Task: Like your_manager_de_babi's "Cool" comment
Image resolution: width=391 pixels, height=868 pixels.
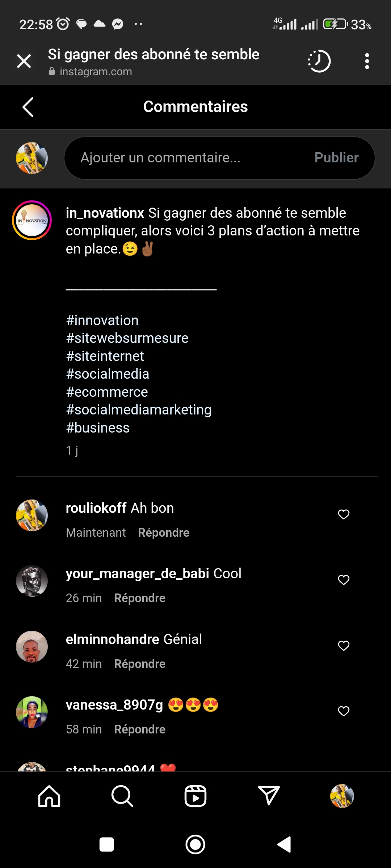Action: (344, 580)
